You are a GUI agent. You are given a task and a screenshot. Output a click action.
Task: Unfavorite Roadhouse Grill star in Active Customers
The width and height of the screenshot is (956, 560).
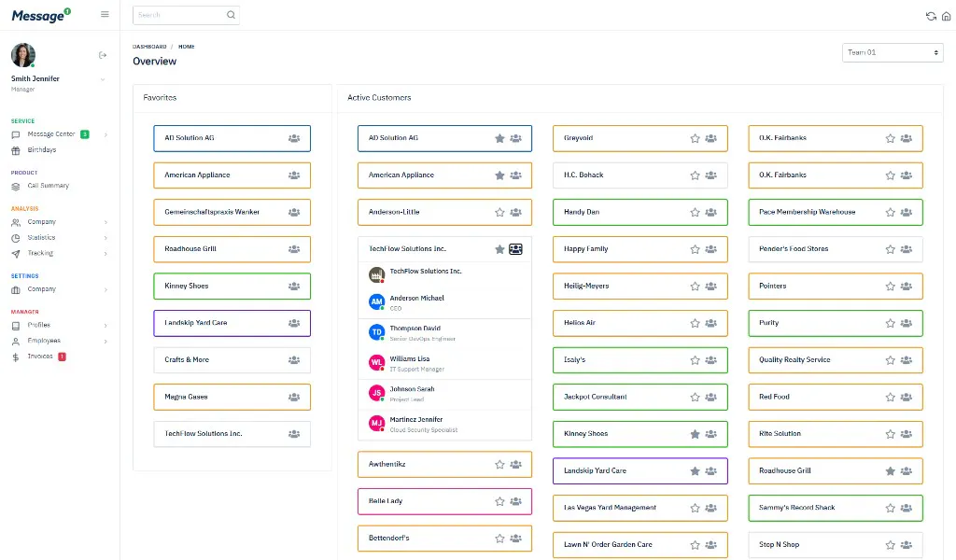pos(890,471)
